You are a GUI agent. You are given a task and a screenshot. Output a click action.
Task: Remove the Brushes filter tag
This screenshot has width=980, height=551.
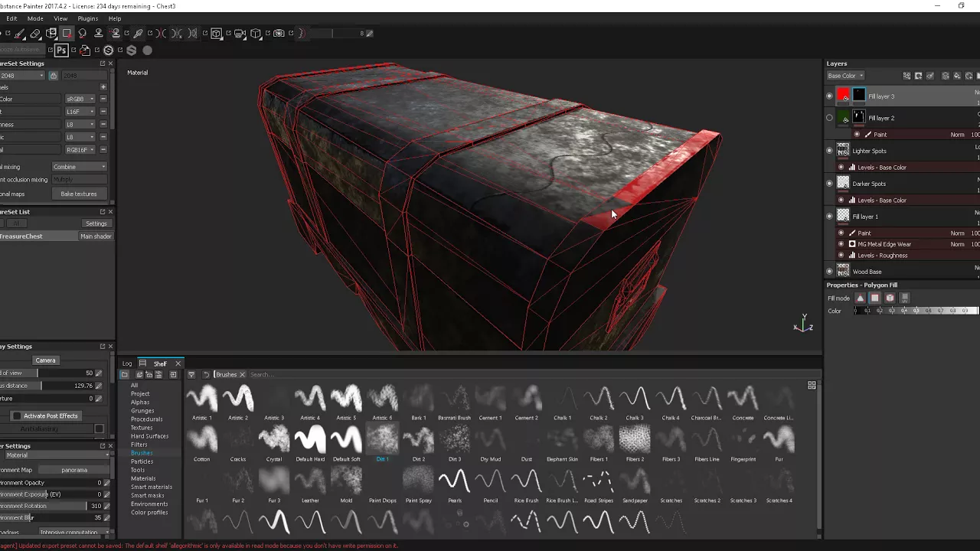(242, 375)
